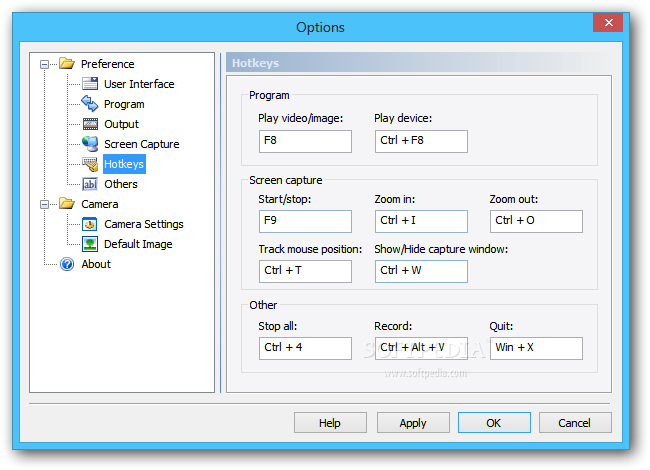Click the 'Zoom in:' label
This screenshot has height=470, width=650.
(x=394, y=199)
